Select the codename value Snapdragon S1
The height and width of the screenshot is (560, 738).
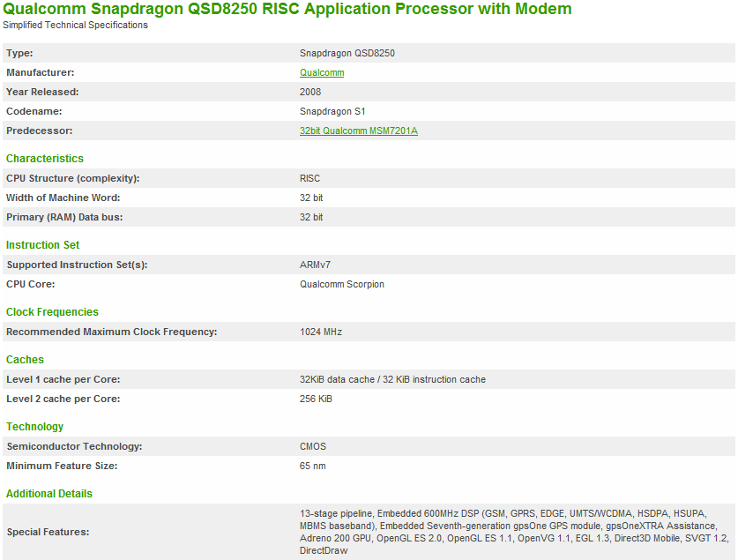pyautogui.click(x=332, y=111)
